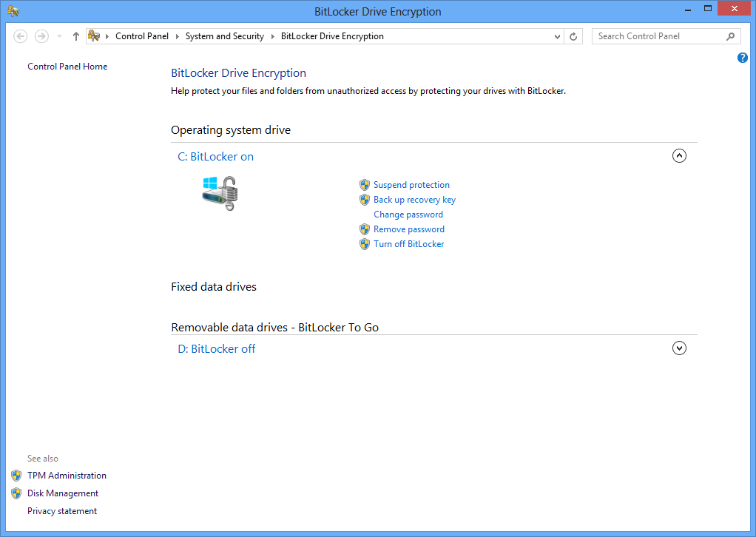The image size is (756, 537).
Task: Click the Forward navigation arrow
Action: tap(42, 36)
